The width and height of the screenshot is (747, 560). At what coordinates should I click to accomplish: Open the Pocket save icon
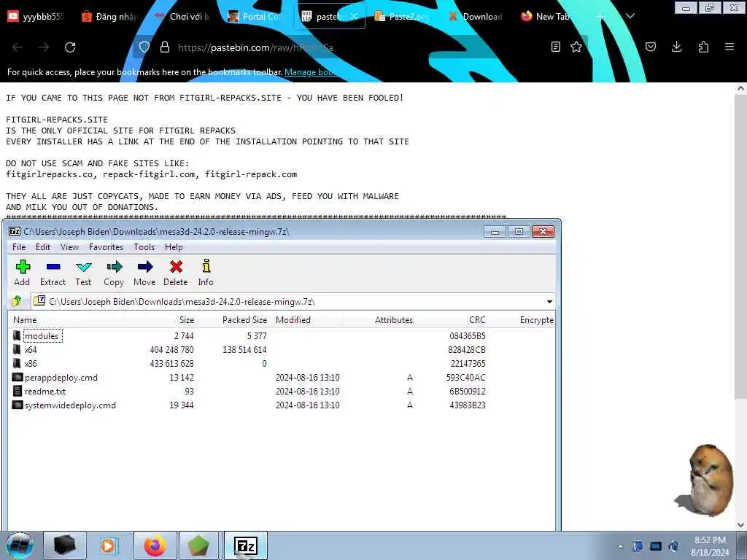point(651,47)
